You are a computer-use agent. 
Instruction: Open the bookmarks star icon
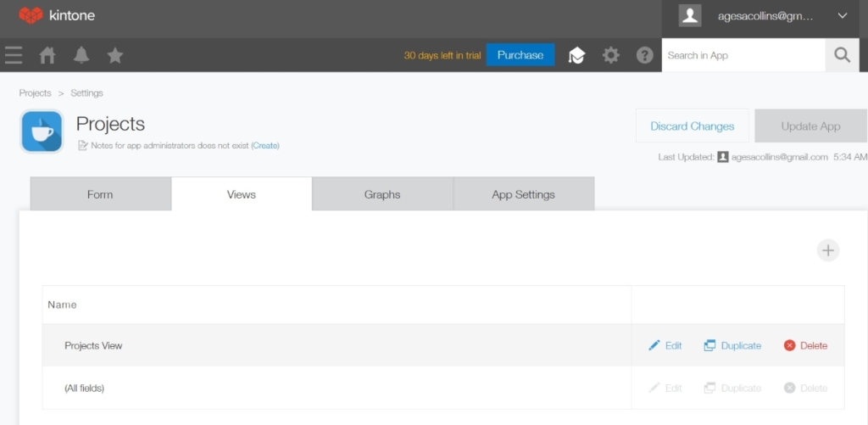pyautogui.click(x=115, y=55)
